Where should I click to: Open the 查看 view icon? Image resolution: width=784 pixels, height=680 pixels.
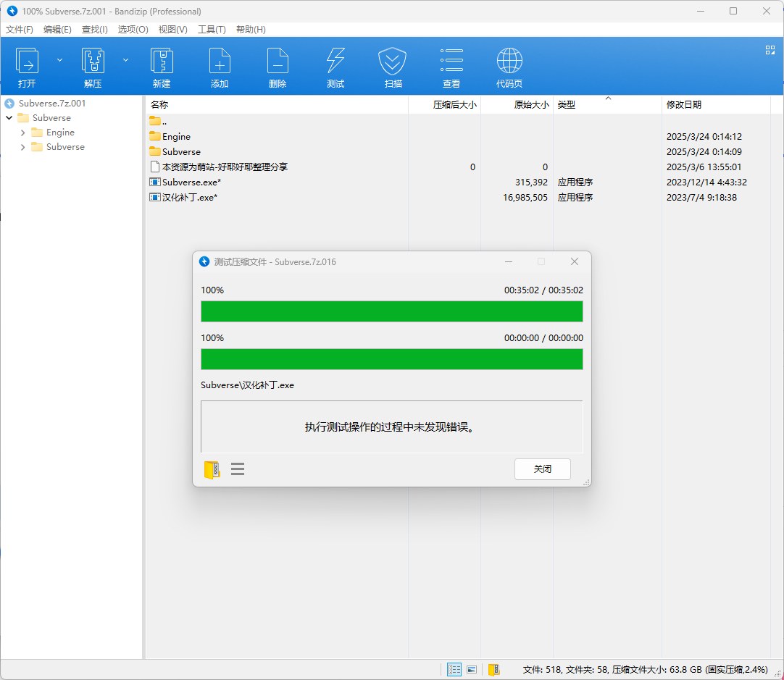(x=451, y=67)
